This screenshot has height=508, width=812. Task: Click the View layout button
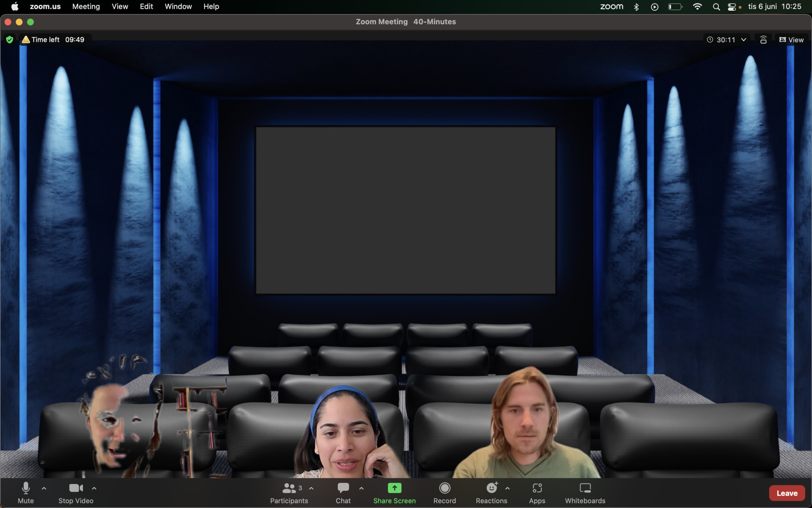point(791,40)
